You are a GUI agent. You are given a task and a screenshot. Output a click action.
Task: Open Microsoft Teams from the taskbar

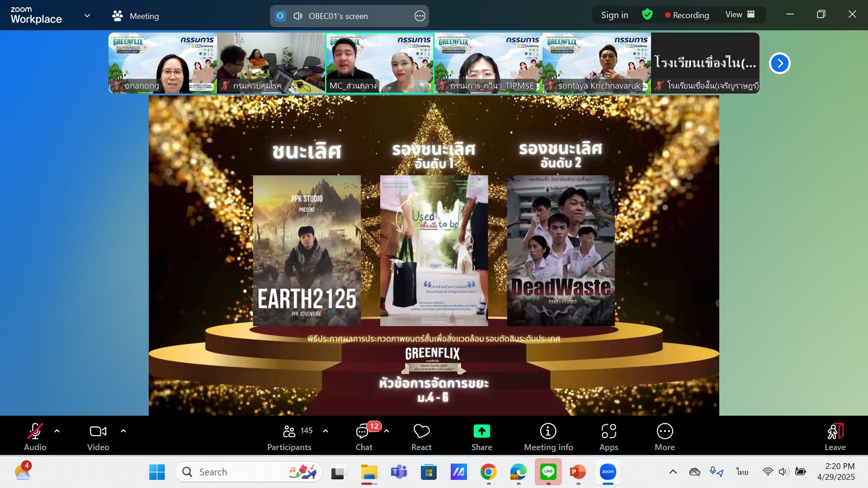coord(399,472)
